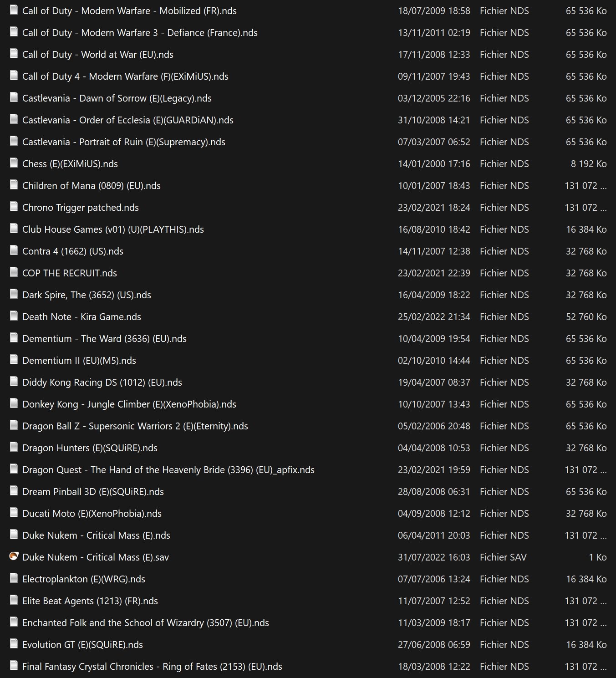The image size is (616, 678).
Task: Select file Call of Duty - Modern Warfare - Mobilized (FR).nds
Action: (x=129, y=11)
